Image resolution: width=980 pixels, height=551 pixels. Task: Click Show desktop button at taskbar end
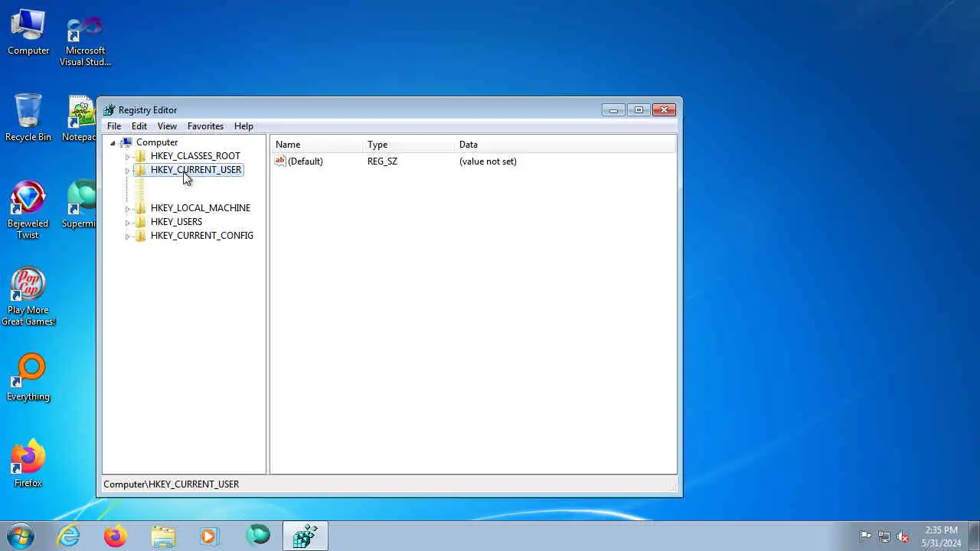(974, 536)
